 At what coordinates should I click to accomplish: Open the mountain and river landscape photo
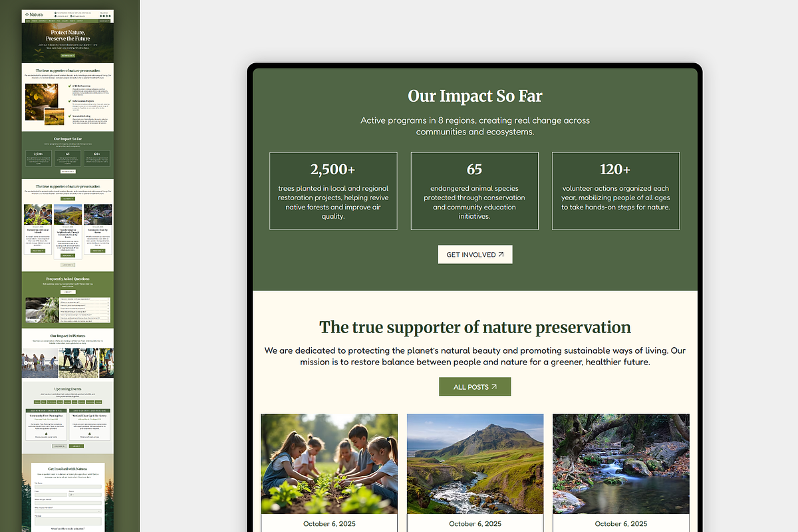click(475, 464)
